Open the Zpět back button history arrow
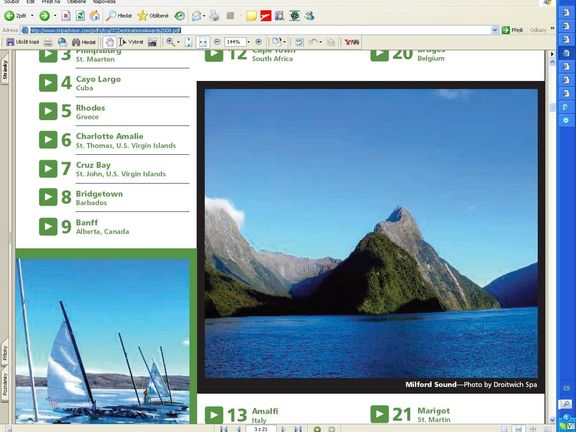Image resolution: width=576 pixels, height=432 pixels. tap(32, 16)
